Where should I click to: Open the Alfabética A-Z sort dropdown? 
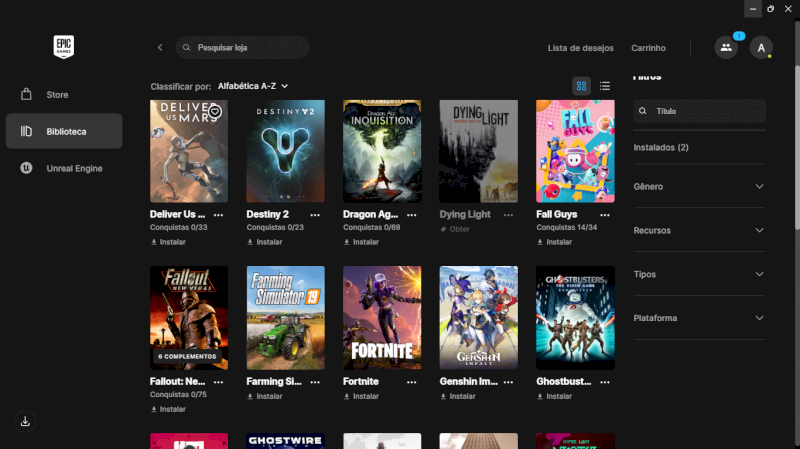(x=253, y=86)
